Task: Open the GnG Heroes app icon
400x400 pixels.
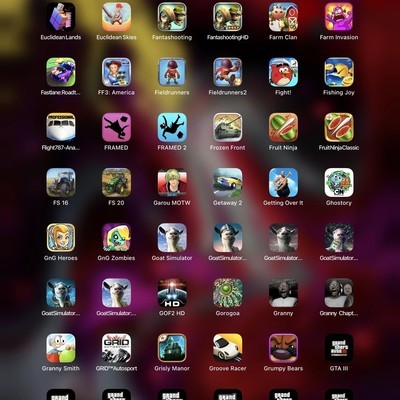Action: pyautogui.click(x=61, y=238)
